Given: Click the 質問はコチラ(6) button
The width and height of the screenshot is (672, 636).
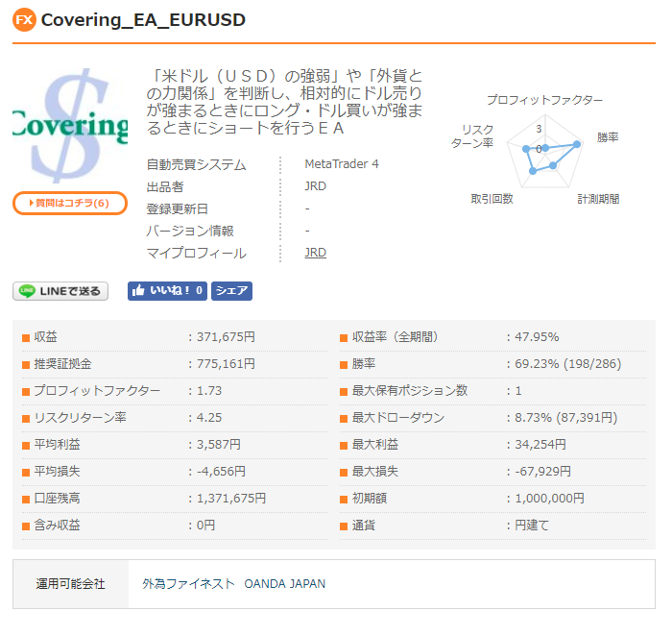Looking at the screenshot, I should click(70, 203).
